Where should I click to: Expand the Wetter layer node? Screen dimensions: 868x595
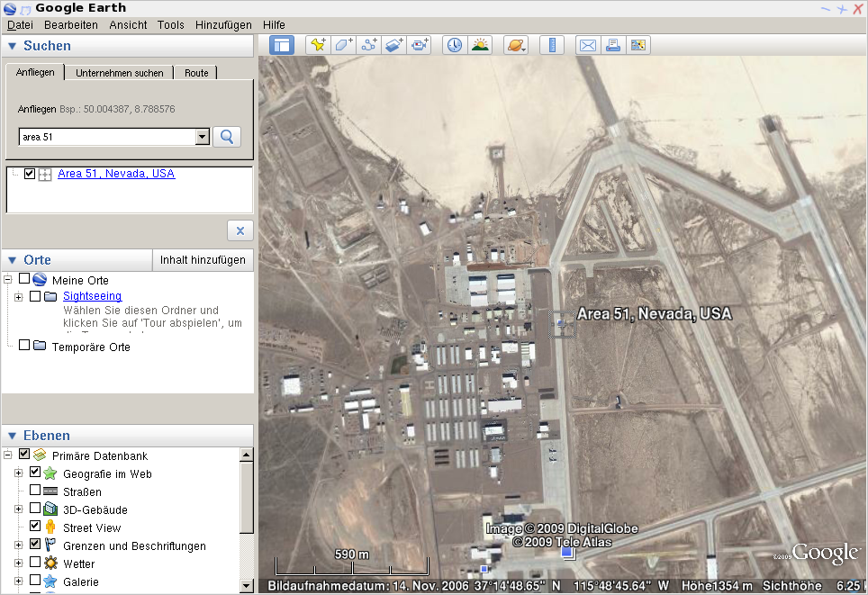pyautogui.click(x=18, y=563)
